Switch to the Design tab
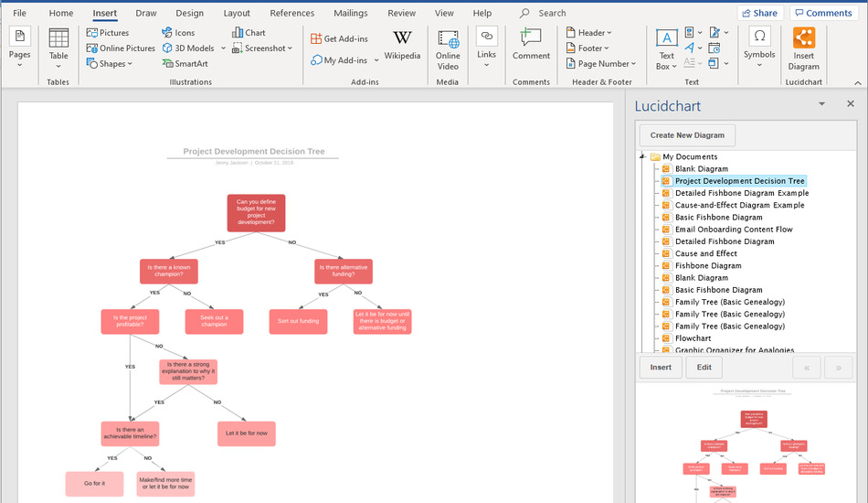Image resolution: width=868 pixels, height=503 pixels. (x=189, y=13)
